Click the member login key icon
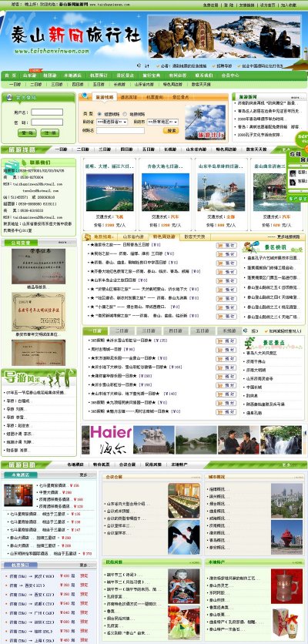 point(9,97)
